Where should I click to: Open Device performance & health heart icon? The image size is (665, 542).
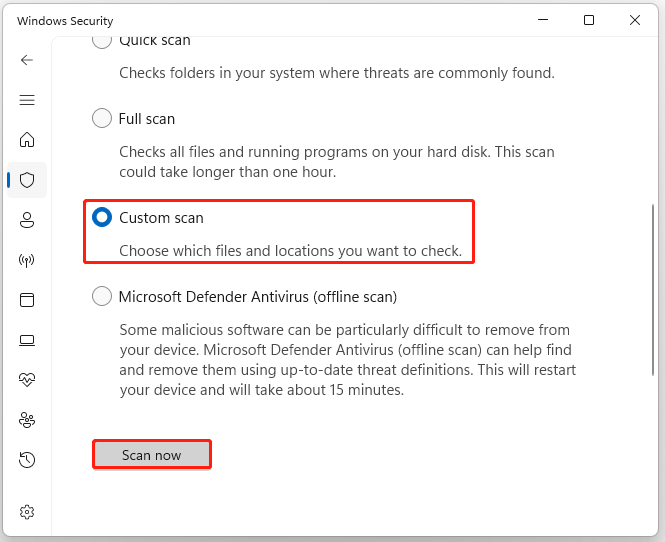27,380
